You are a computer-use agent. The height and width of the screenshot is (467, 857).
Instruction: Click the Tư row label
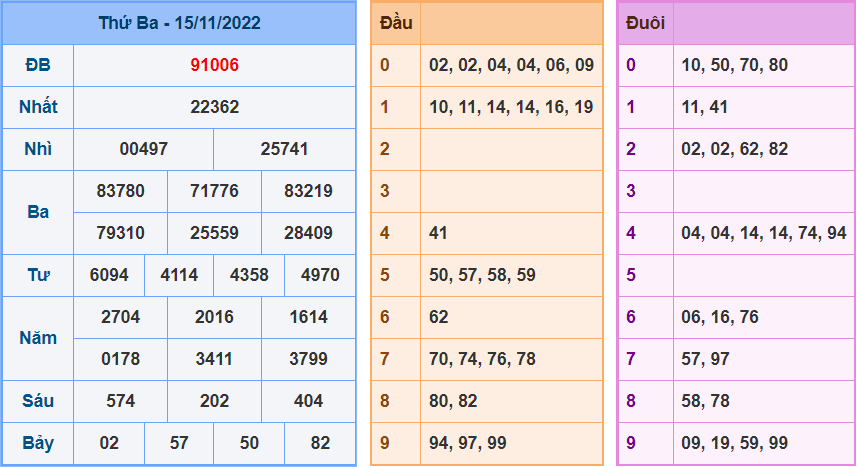tap(38, 275)
